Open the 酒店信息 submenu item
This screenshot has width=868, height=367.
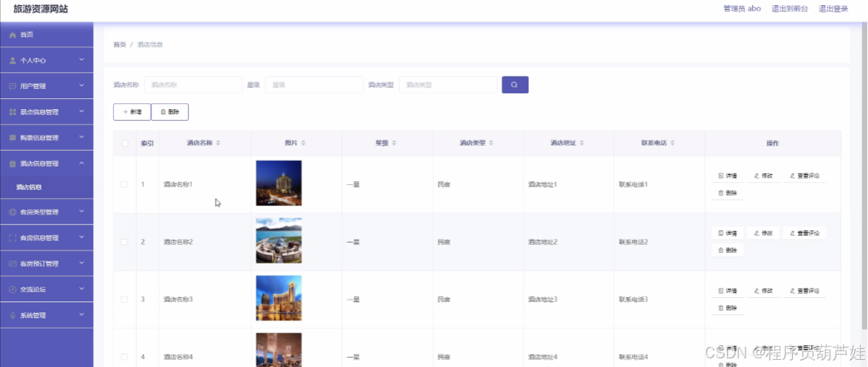coord(47,187)
